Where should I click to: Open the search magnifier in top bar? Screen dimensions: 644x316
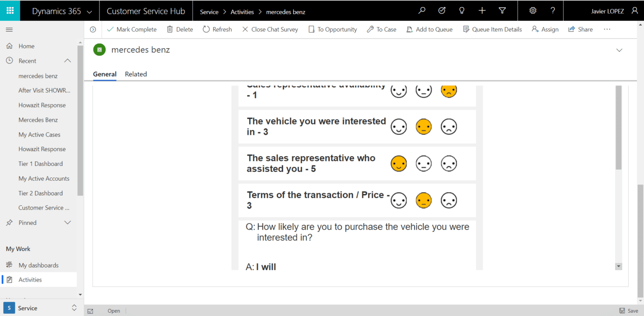pyautogui.click(x=422, y=11)
